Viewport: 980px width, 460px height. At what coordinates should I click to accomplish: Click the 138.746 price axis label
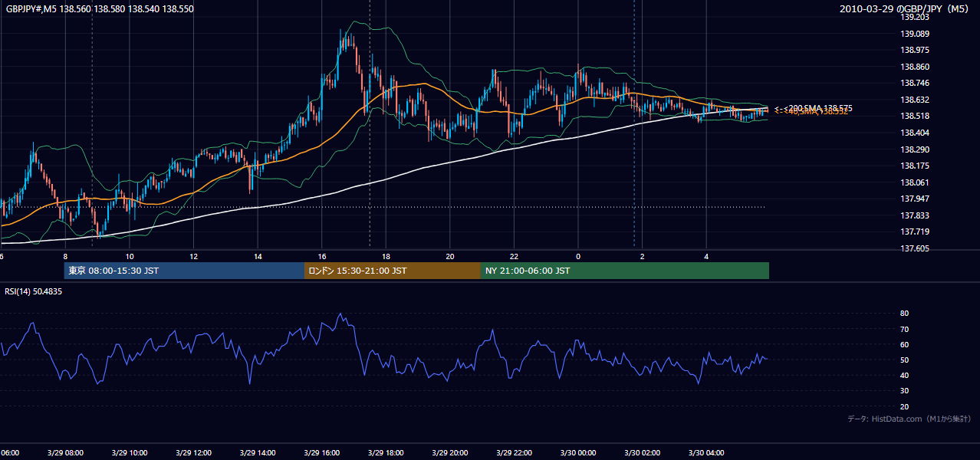point(915,83)
